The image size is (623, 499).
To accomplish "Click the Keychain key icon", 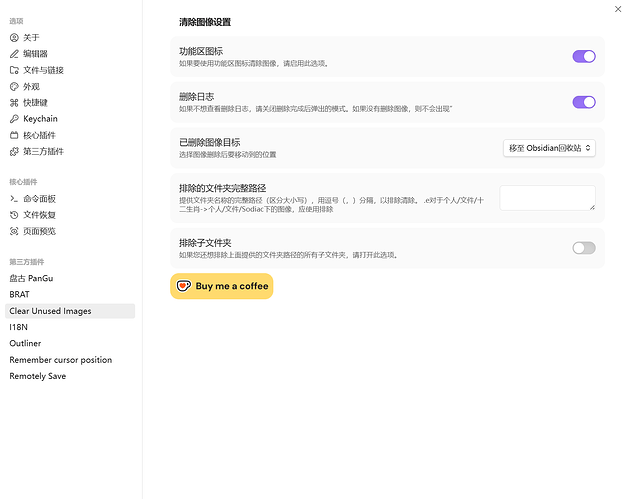I will point(14,119).
